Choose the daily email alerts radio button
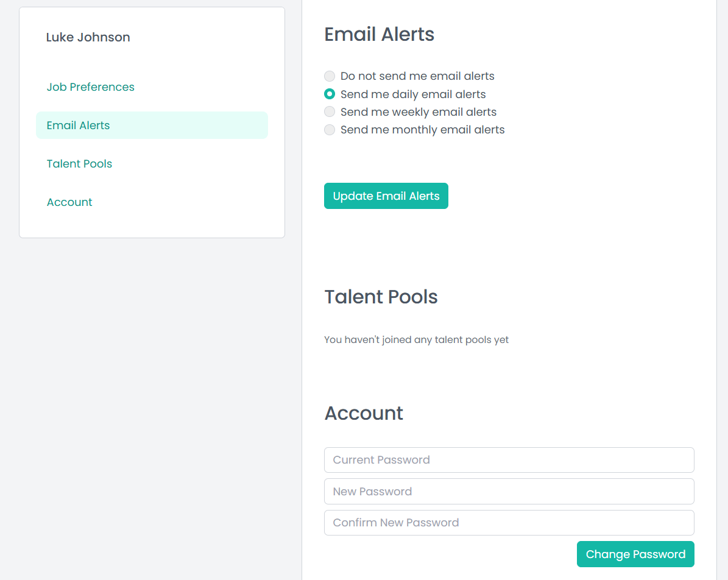The image size is (728, 580). 330,94
